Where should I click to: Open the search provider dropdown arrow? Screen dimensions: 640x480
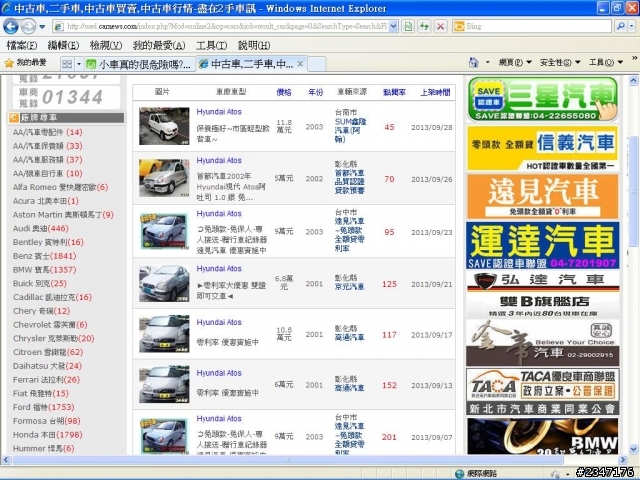point(632,27)
